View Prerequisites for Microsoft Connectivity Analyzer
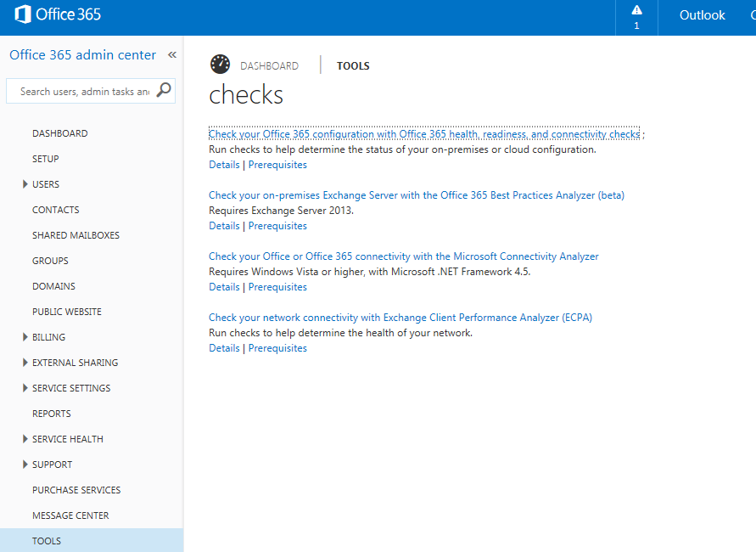The width and height of the screenshot is (756, 552). pyautogui.click(x=277, y=287)
